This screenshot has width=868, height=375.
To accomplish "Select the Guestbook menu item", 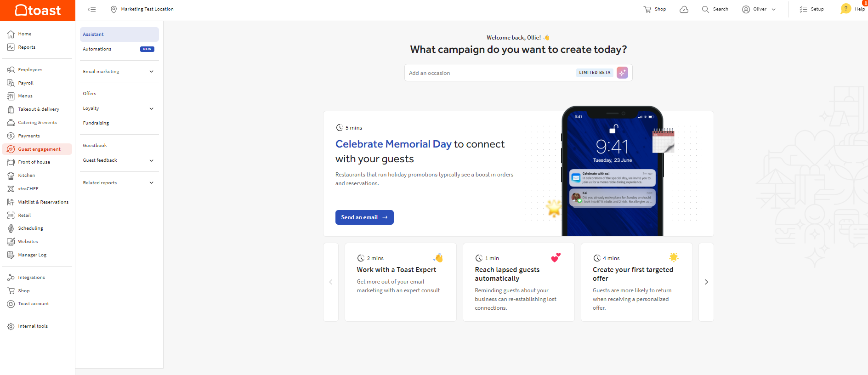I will (x=95, y=145).
